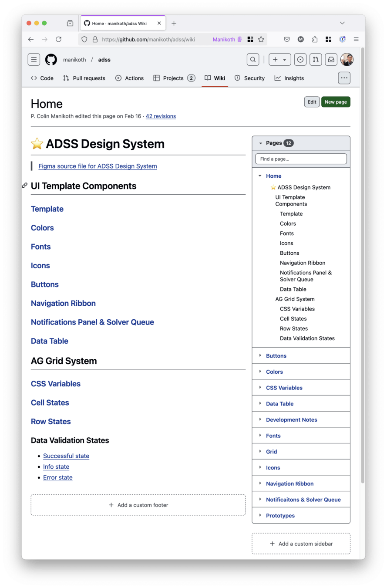This screenshot has width=387, height=588.
Task: Open the Issues icon in header
Action: click(300, 60)
